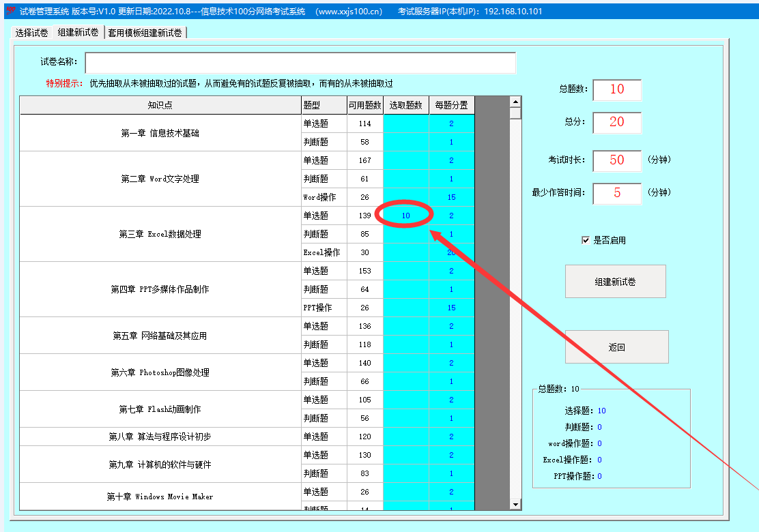Edit the 总题数 field
The height and width of the screenshot is (532, 759).
pyautogui.click(x=617, y=90)
